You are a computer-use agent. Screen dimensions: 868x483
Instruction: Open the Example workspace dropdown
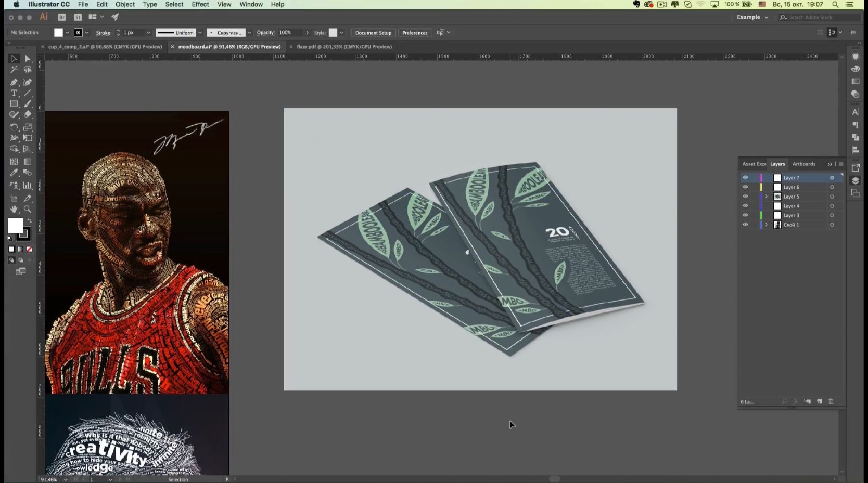pos(752,17)
